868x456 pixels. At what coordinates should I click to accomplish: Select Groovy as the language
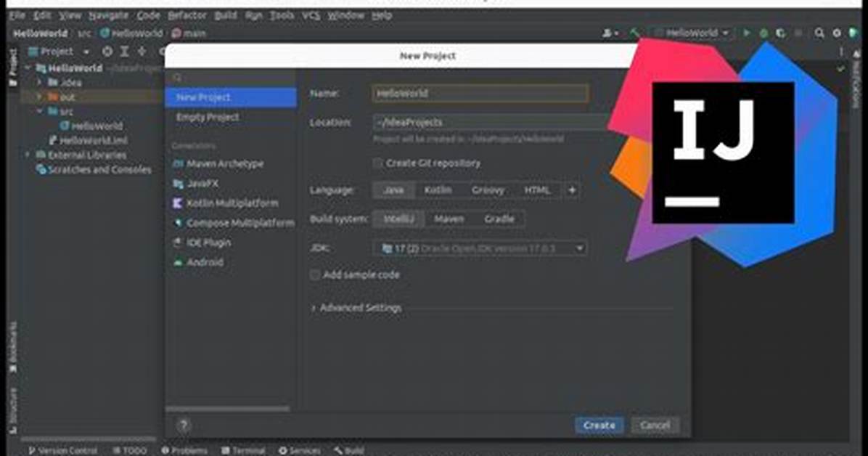tap(488, 190)
